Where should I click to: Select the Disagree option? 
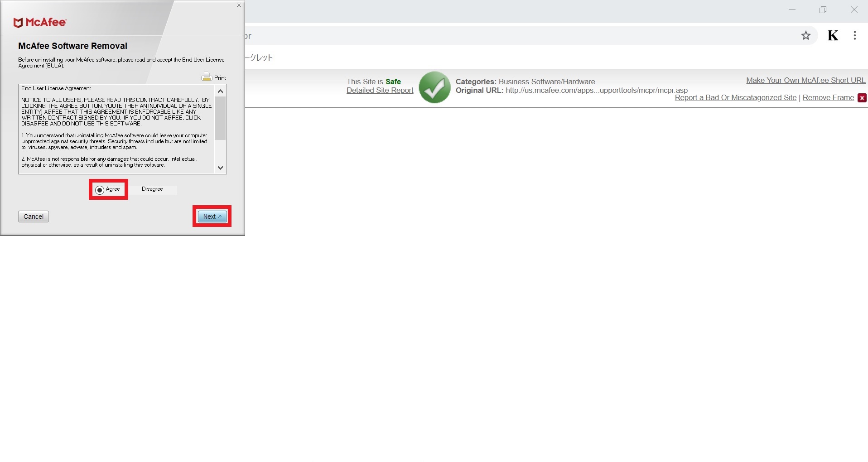tap(152, 189)
